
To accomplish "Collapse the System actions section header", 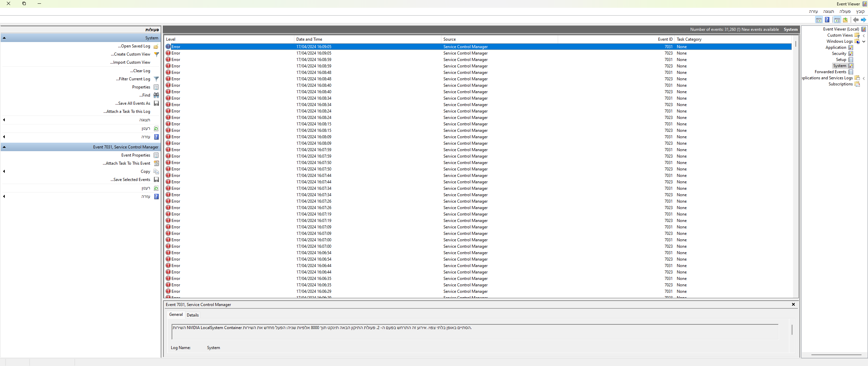I will 4,38.
